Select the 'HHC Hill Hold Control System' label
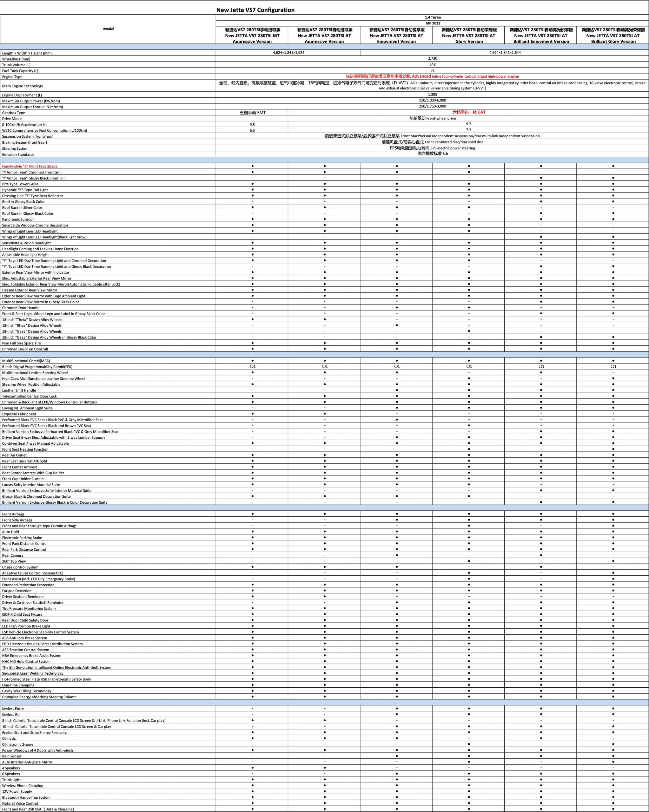 [x=26, y=661]
